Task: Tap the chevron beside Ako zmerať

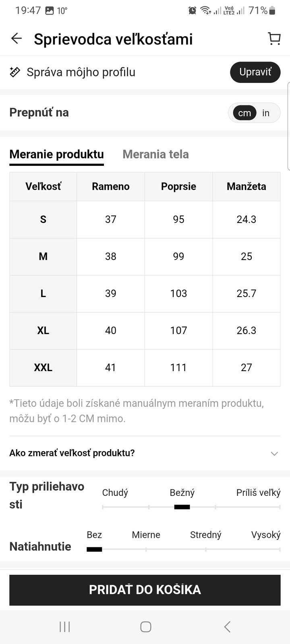Action: point(274,454)
